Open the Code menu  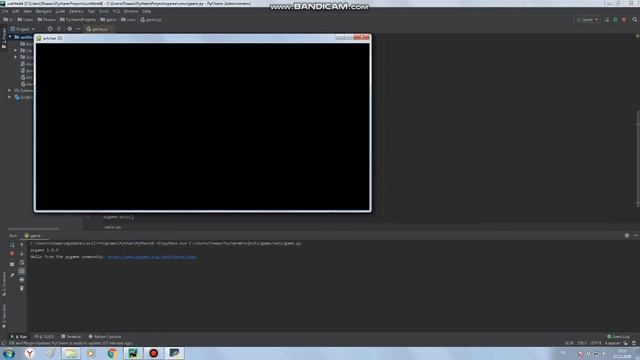point(60,11)
